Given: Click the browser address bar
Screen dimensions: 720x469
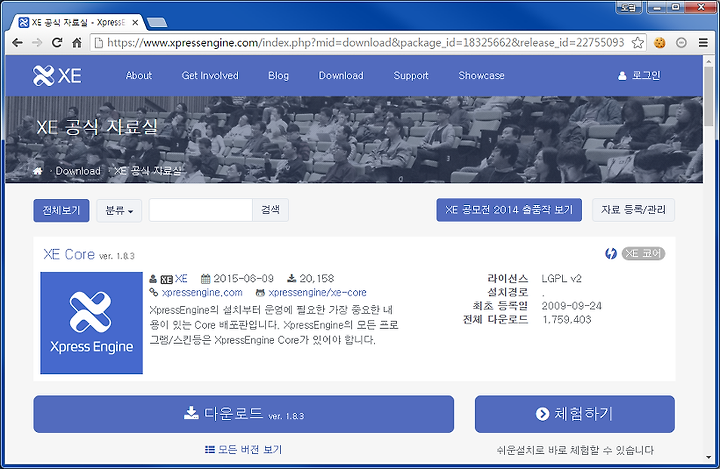Looking at the screenshot, I should coord(366,43).
